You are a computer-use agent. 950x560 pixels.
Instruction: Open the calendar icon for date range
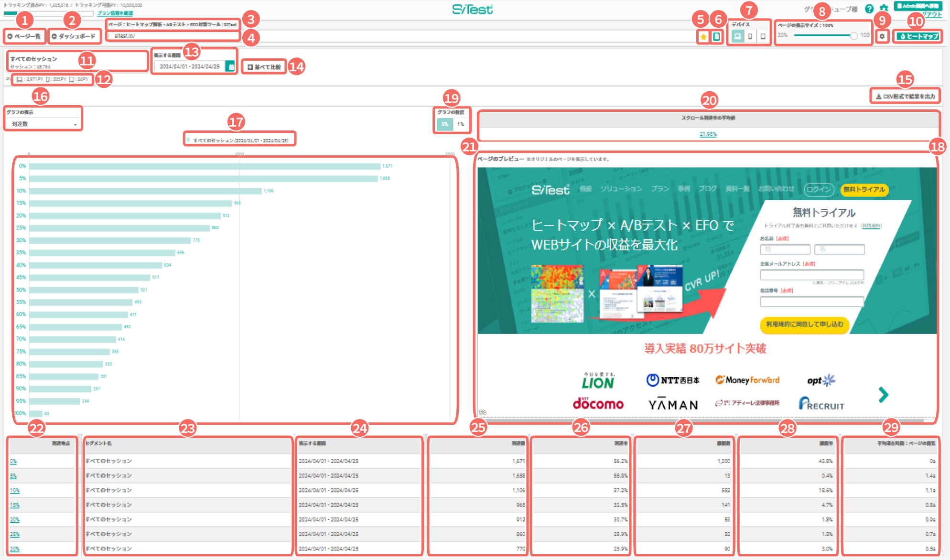click(x=231, y=66)
